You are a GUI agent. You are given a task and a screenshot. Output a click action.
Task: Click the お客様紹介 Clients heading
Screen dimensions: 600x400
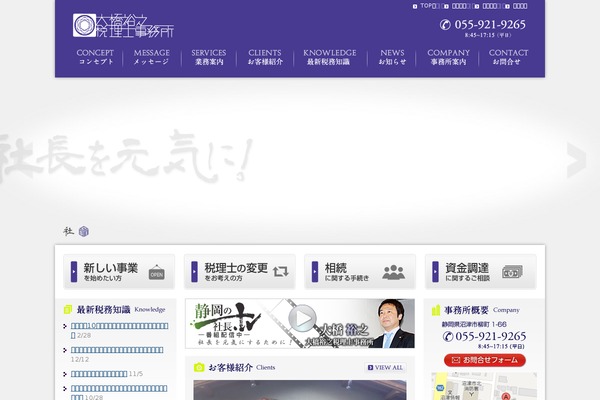[242, 367]
